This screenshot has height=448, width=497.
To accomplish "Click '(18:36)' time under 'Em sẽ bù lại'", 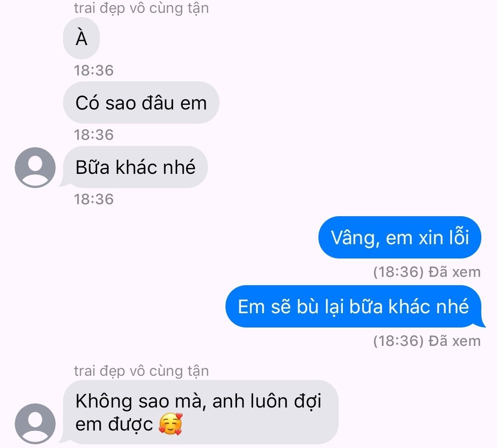I will [x=399, y=341].
